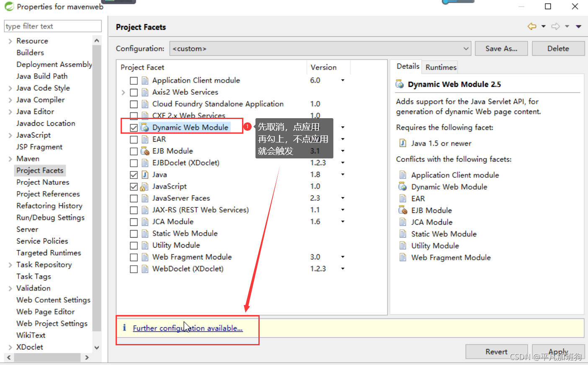
Task: Click the Static Web Module icon in list
Action: point(145,233)
